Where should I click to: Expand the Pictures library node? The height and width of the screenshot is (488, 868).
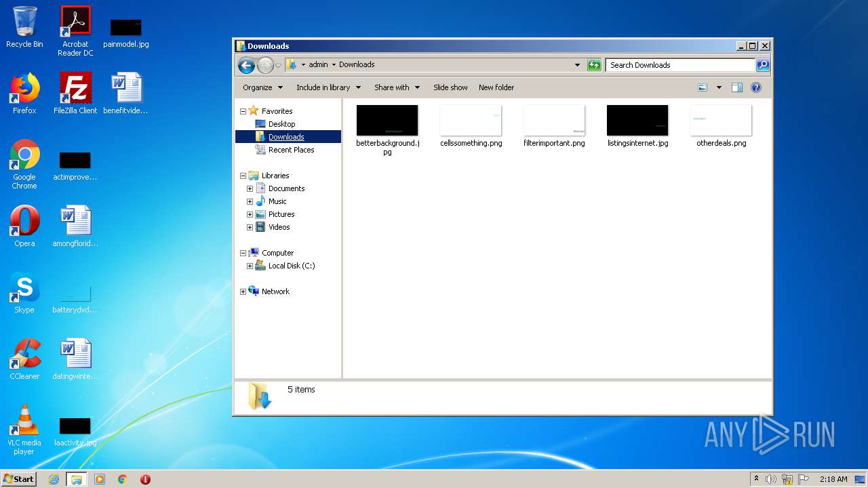tap(250, 214)
